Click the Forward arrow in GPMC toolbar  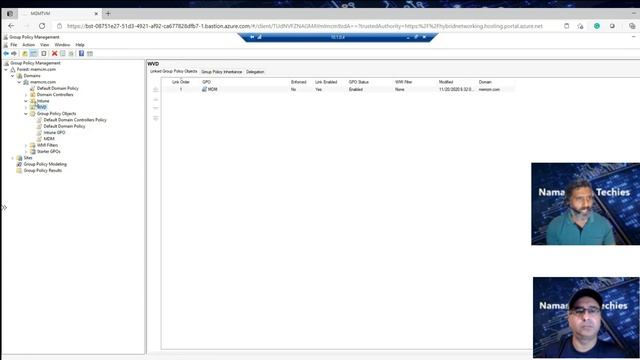coord(14,53)
